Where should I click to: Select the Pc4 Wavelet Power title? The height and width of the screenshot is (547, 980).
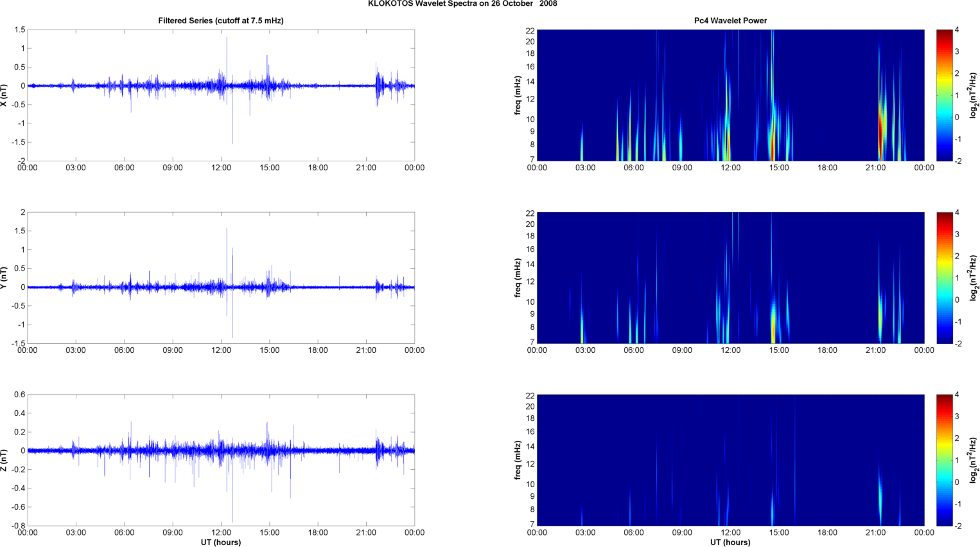click(x=730, y=21)
